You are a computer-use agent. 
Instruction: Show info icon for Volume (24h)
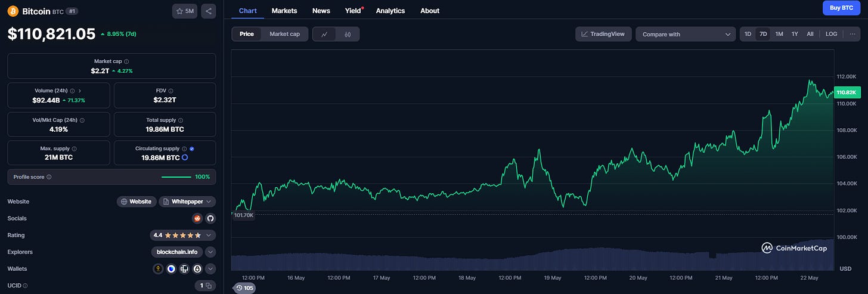pos(72,91)
